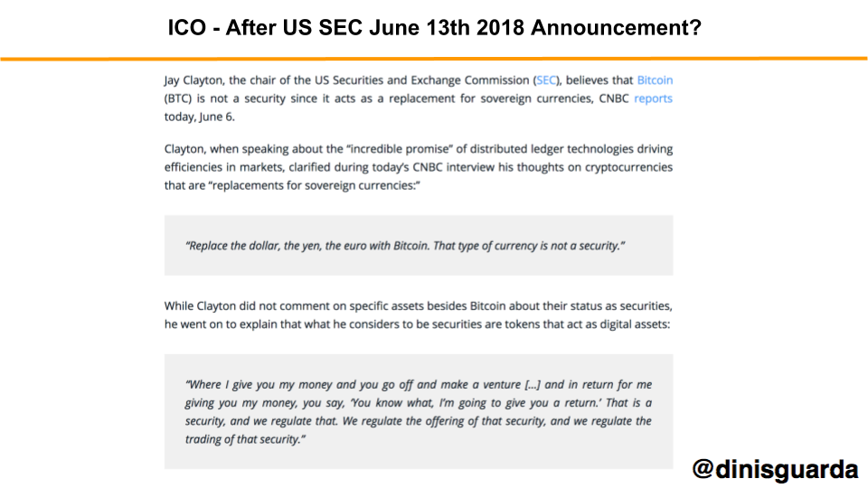Click the orange divider line under title

(x=434, y=58)
